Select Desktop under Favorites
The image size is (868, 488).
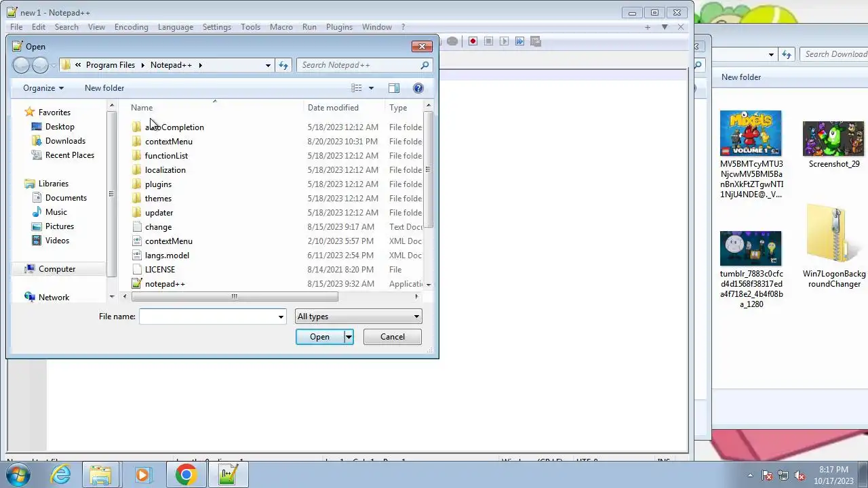coord(60,127)
